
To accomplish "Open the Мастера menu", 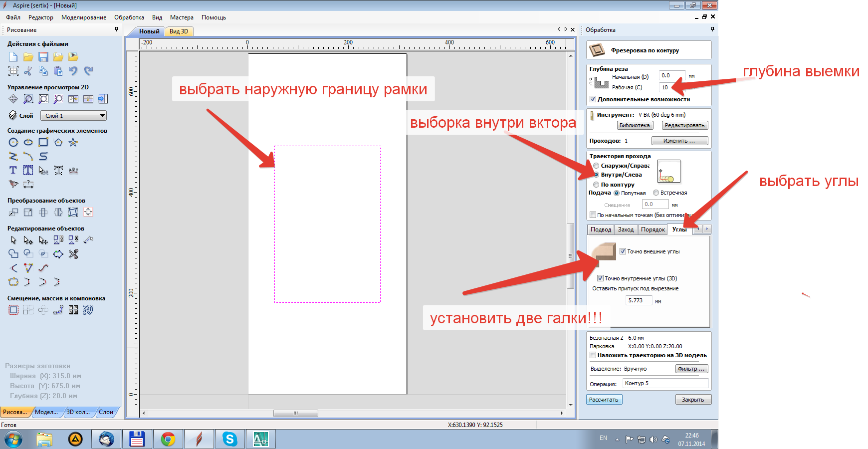I will pos(182,17).
